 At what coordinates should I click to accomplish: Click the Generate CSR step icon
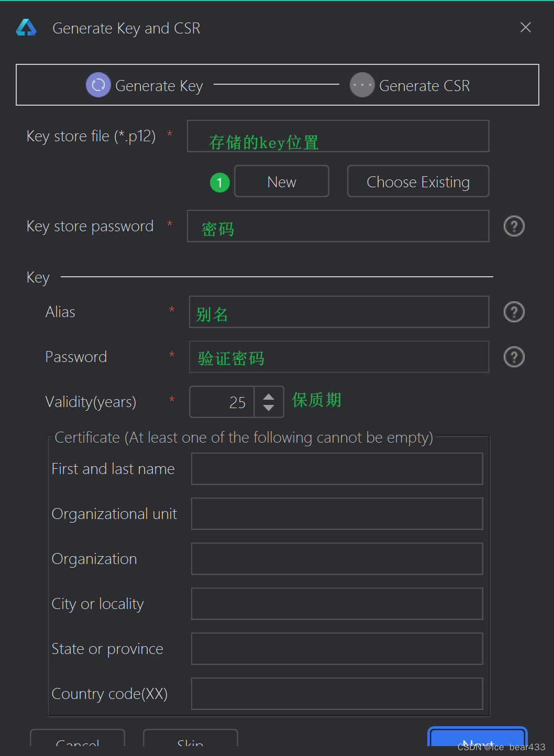[x=362, y=85]
